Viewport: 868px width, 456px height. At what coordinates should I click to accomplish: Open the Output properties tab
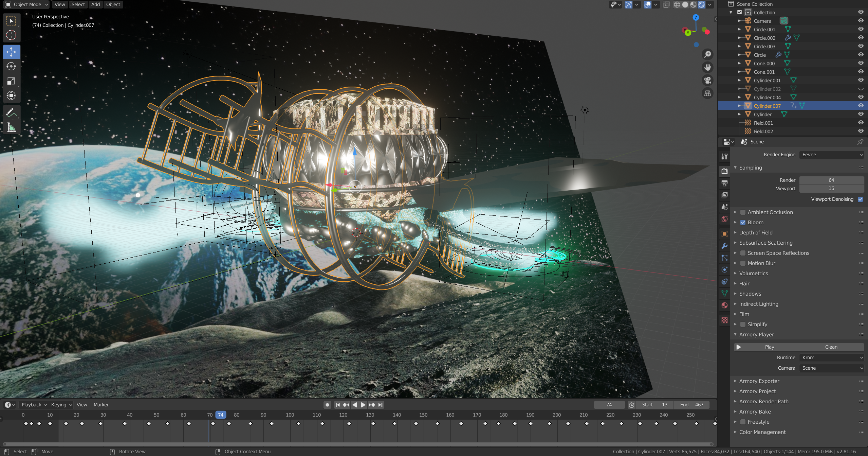click(724, 183)
